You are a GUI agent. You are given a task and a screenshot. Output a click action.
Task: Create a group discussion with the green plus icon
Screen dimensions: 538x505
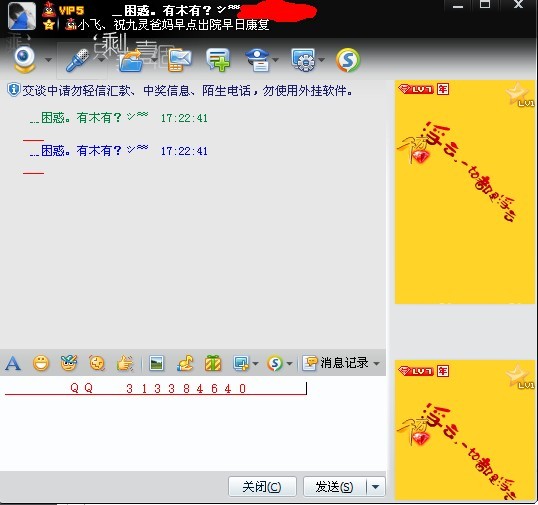click(218, 60)
